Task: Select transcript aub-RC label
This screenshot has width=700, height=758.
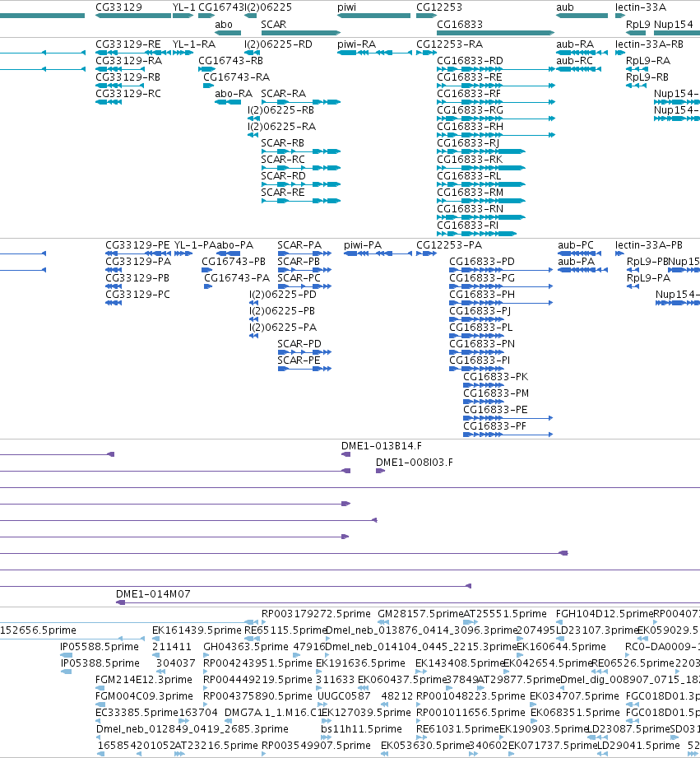Action: click(574, 60)
